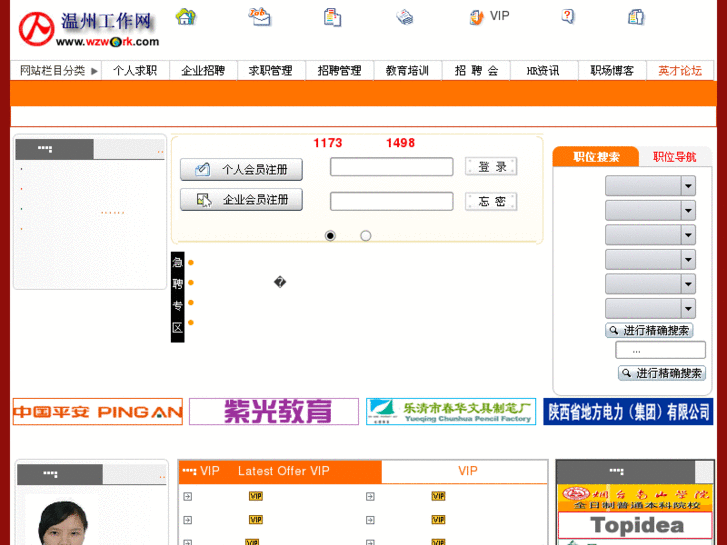
Task: Open the 紫光教育 banner
Action: point(274,411)
